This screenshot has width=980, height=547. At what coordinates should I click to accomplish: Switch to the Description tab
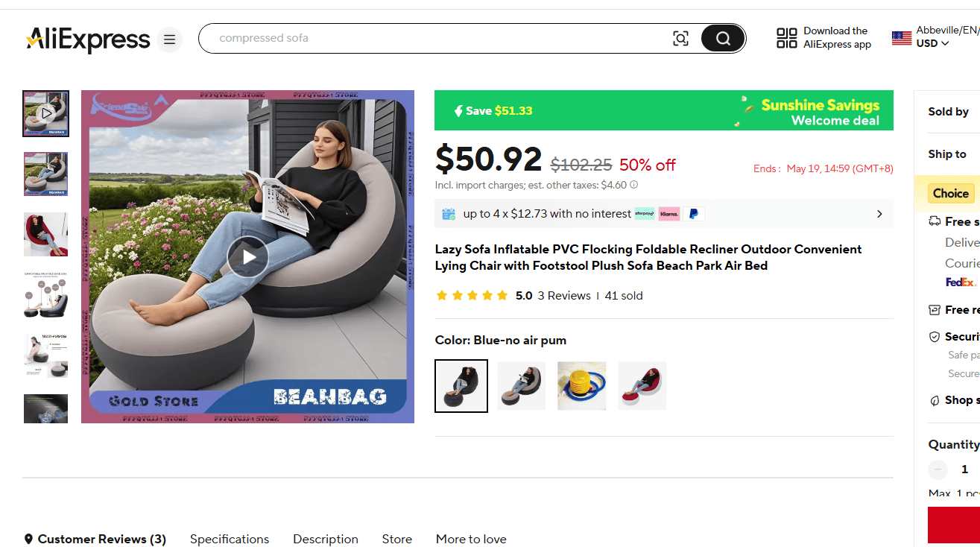coord(326,539)
